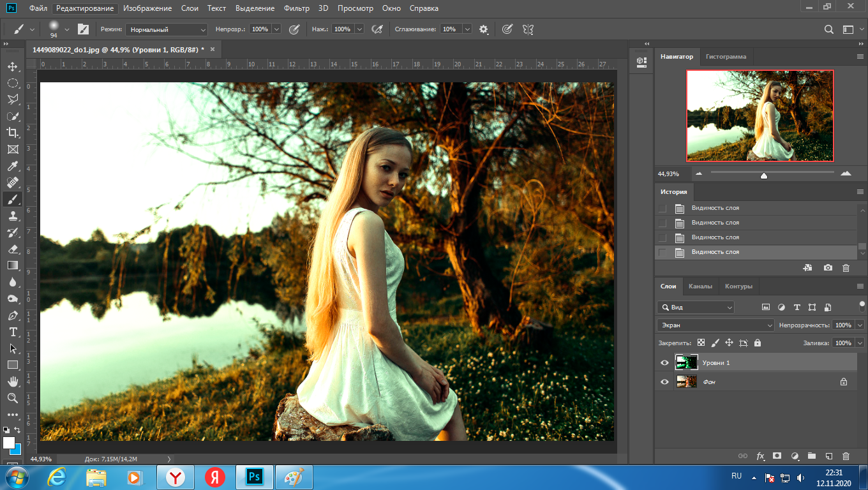Expand Сглаживание value dropdown arrow
868x490 pixels.
tap(467, 29)
